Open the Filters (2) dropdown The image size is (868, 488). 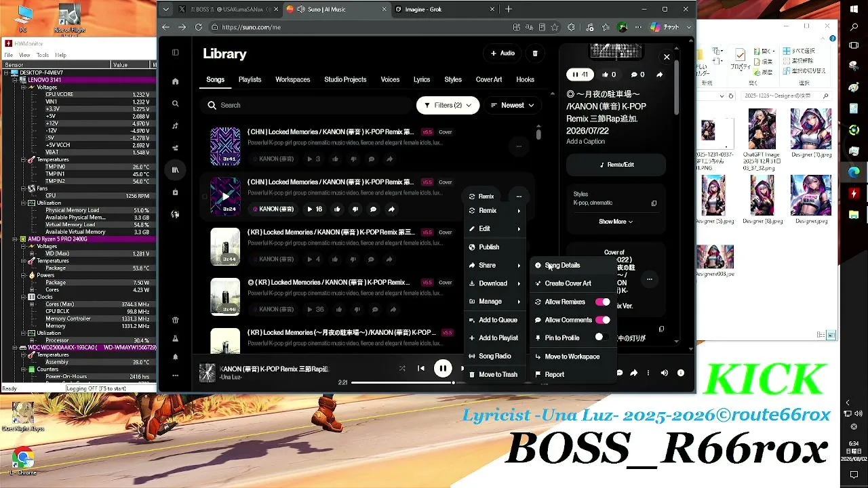pos(448,105)
